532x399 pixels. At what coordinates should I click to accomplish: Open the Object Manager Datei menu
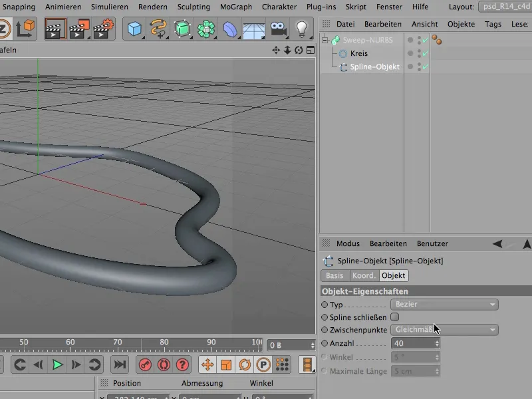point(345,24)
